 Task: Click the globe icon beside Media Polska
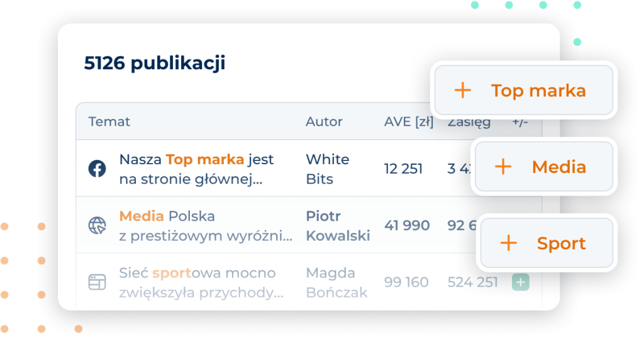pos(97,225)
